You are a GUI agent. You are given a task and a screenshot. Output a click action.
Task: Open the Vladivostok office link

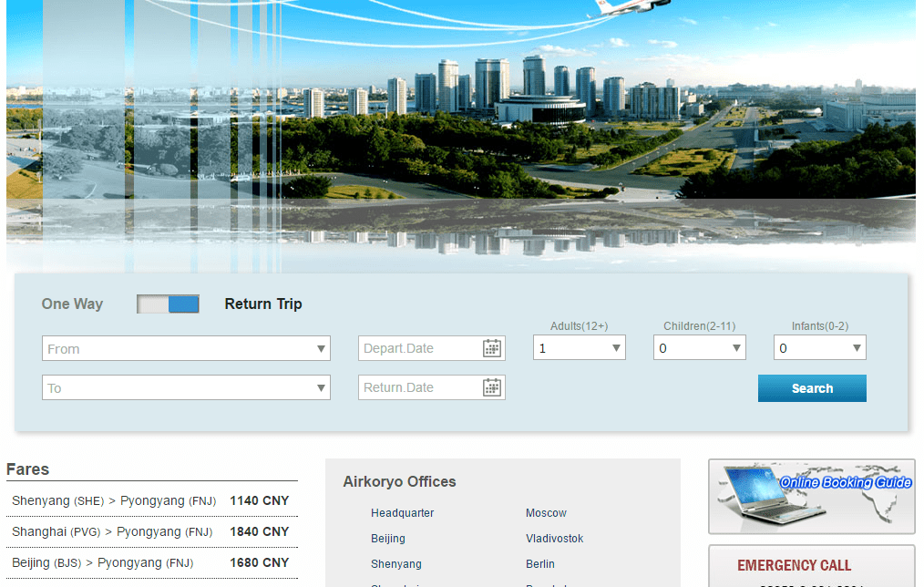[555, 539]
